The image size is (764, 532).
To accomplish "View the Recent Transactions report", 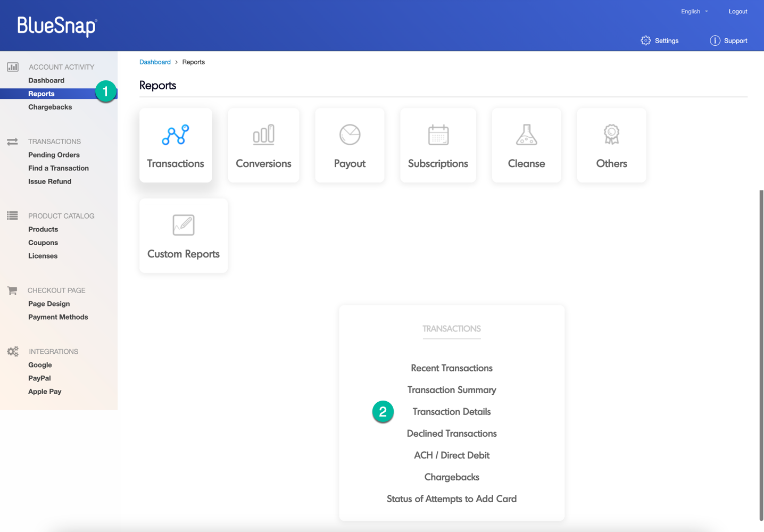I will coord(451,368).
